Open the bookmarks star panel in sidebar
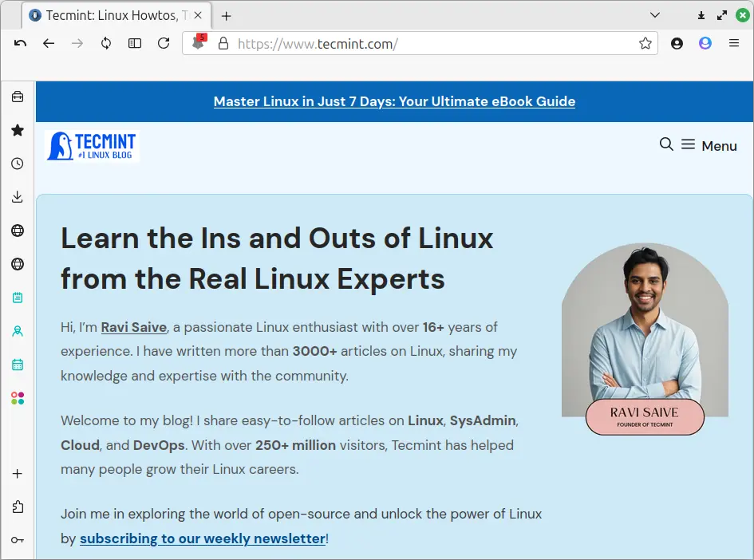Image resolution: width=754 pixels, height=560 pixels. (x=18, y=130)
